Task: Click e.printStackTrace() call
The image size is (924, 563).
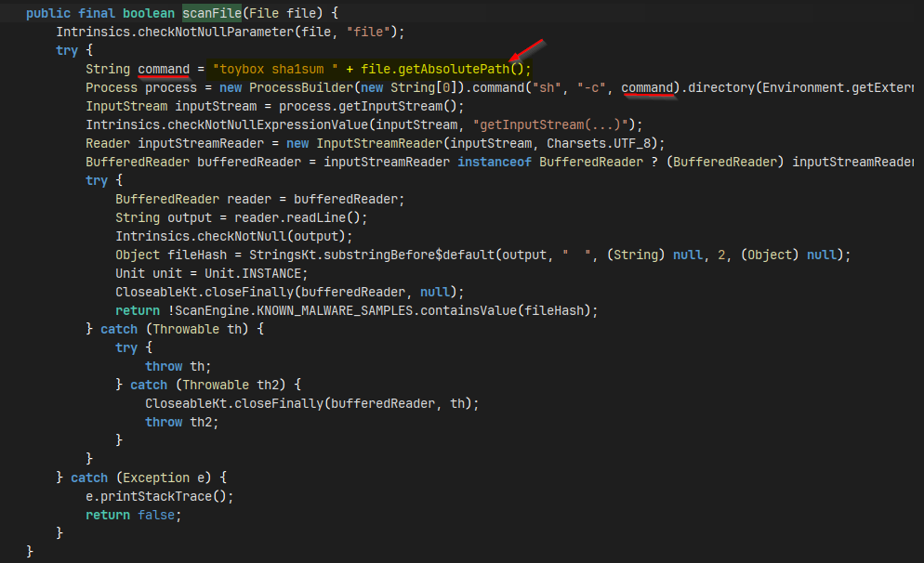Action: (155, 496)
